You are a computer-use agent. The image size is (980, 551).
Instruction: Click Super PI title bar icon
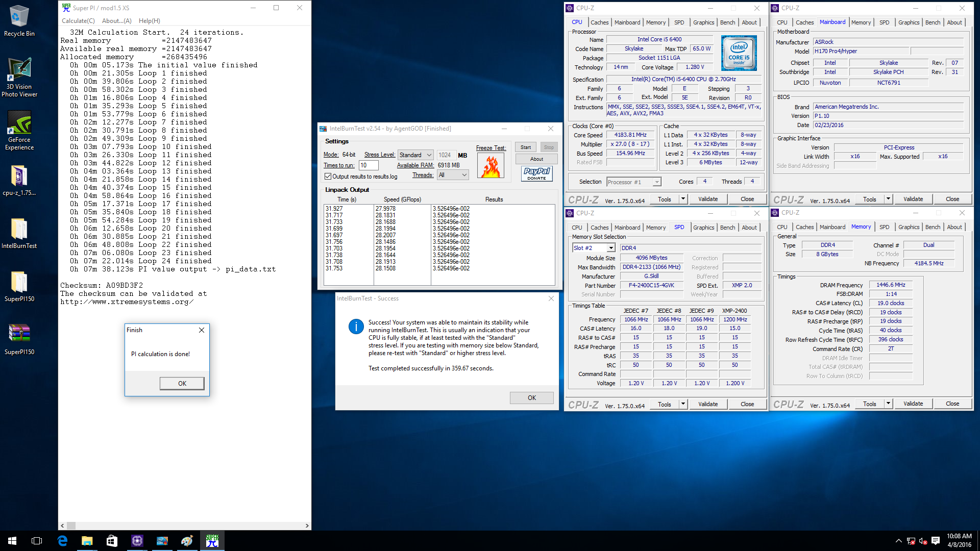coord(66,8)
